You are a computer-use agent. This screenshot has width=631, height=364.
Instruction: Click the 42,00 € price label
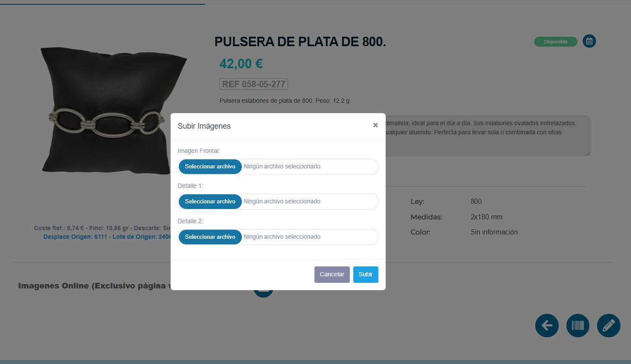point(241,64)
